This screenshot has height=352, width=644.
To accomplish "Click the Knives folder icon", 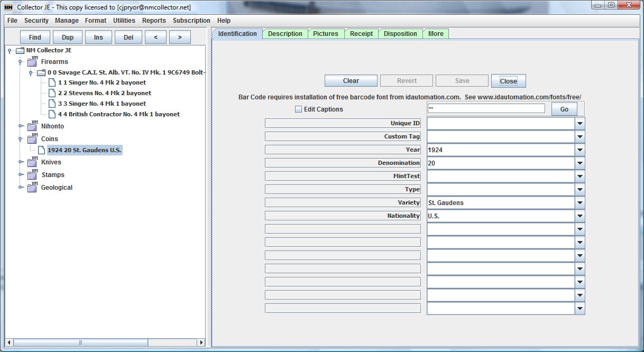I will pyautogui.click(x=32, y=162).
